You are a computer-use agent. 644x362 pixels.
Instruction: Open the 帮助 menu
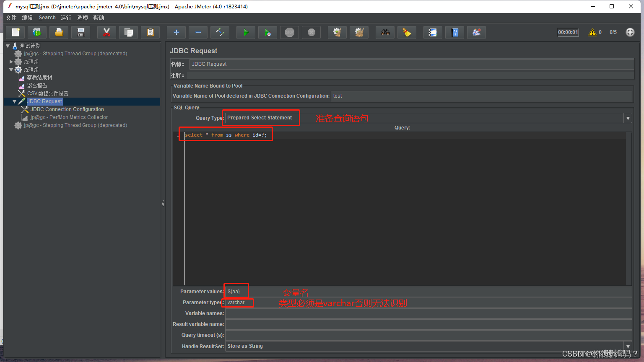(x=99, y=18)
